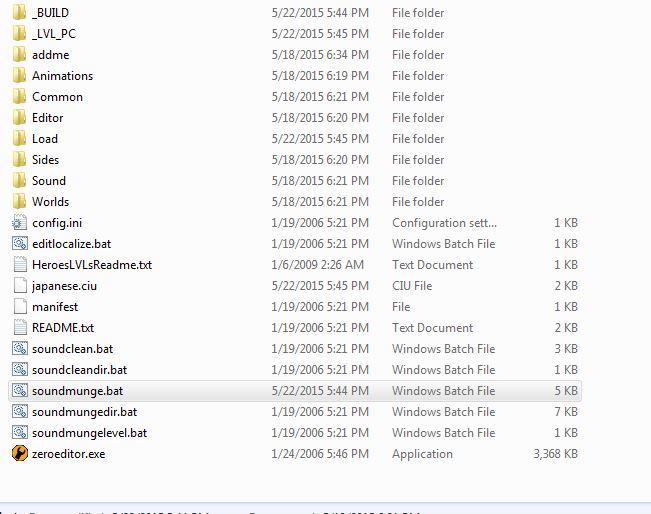
Task: Click the README.txt document icon
Action: pos(20,328)
